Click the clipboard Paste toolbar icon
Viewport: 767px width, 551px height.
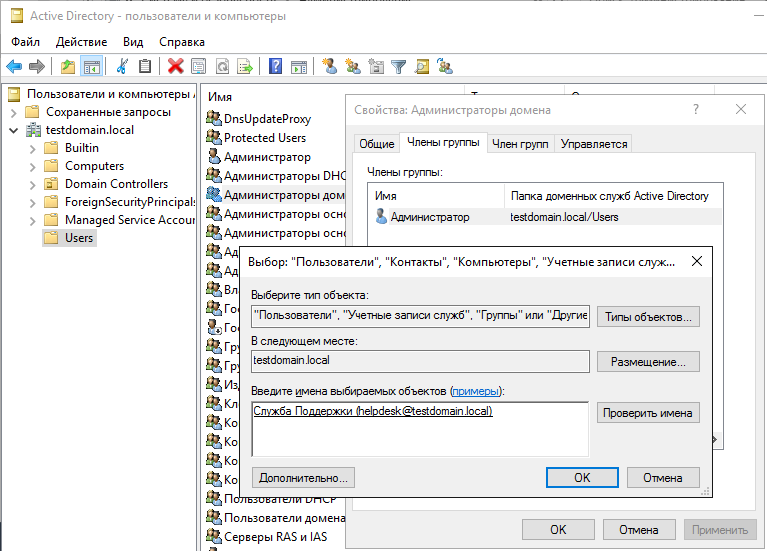(x=145, y=67)
